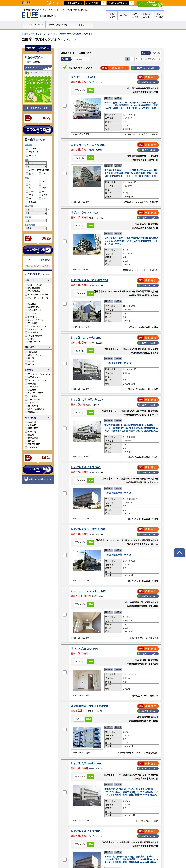
Task: Click 検索条件を保存する folder icon
Action: (x=38, y=72)
